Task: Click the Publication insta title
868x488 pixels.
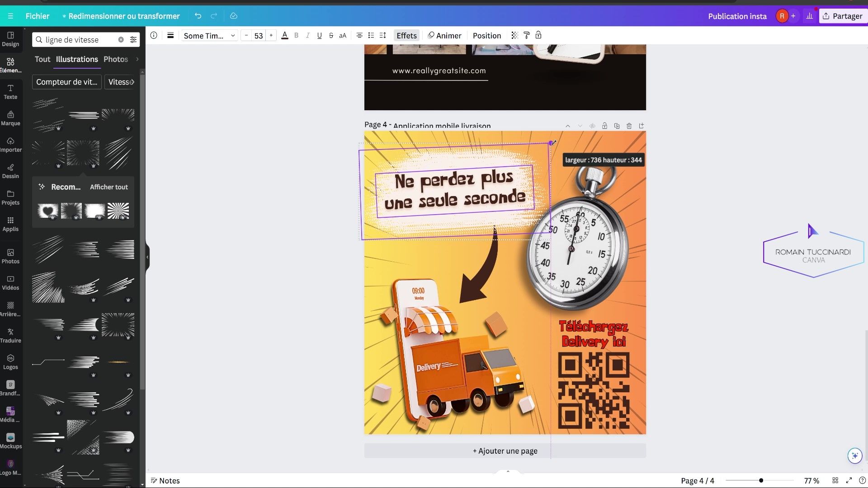Action: (x=737, y=16)
